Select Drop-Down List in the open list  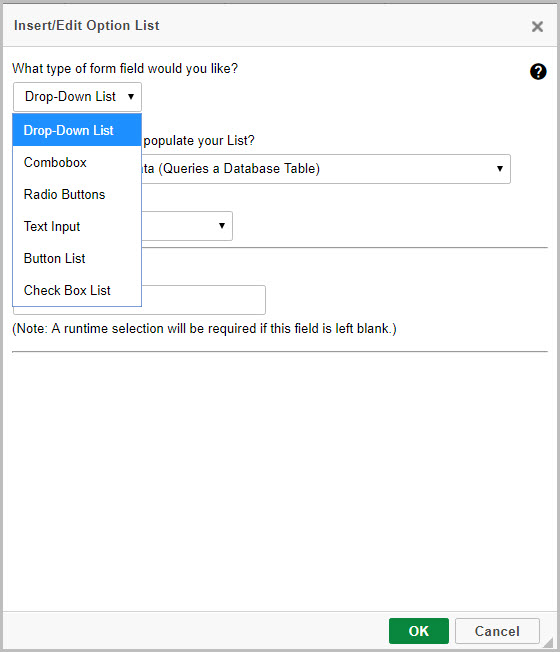coord(77,130)
